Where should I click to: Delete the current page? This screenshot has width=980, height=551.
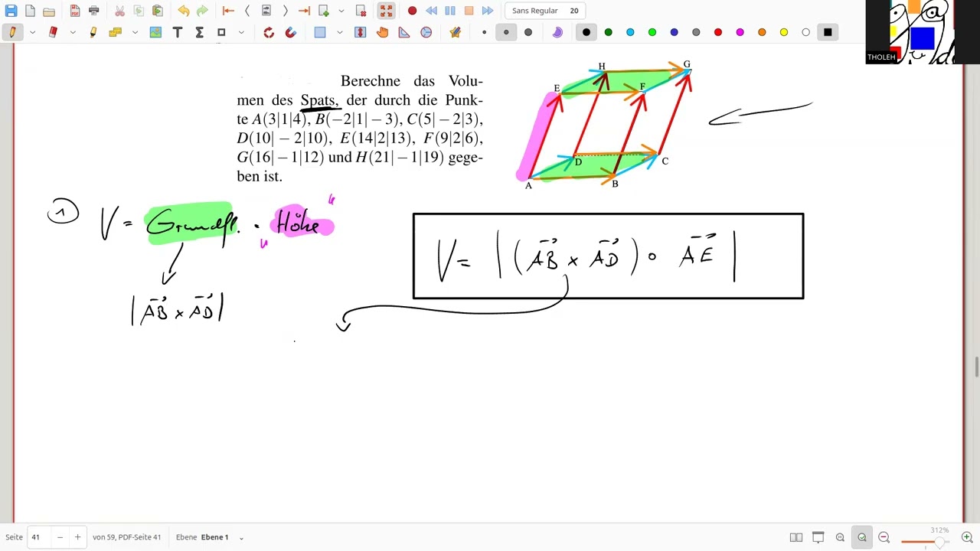361,11
